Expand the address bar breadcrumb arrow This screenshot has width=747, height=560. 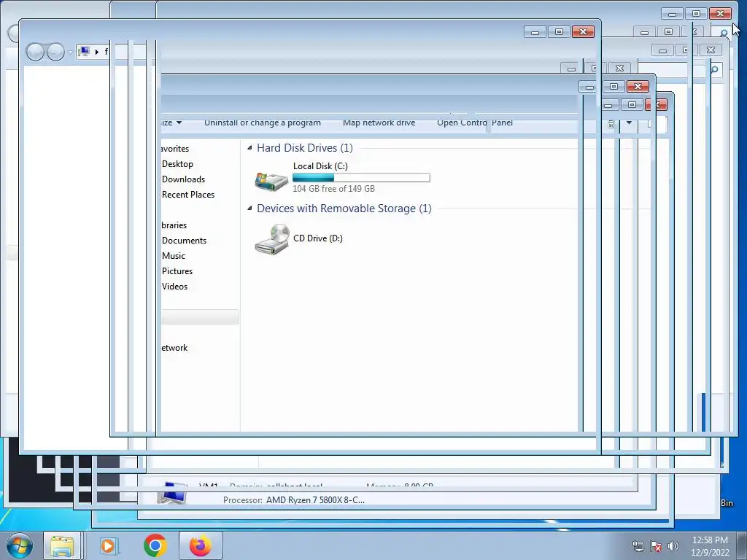(x=97, y=52)
